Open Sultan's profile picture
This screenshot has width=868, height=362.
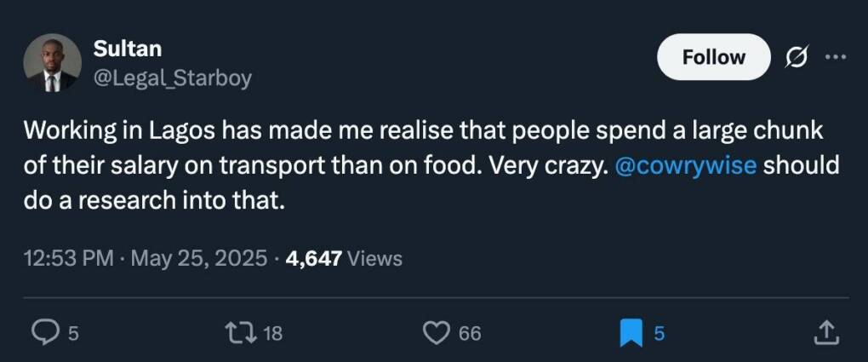(x=53, y=63)
